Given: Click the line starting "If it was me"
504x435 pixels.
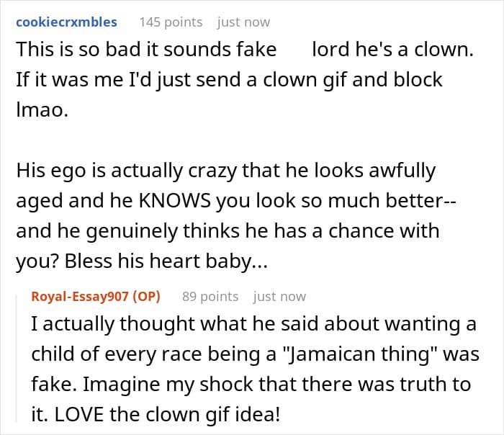Looking at the screenshot, I should click(x=229, y=79).
